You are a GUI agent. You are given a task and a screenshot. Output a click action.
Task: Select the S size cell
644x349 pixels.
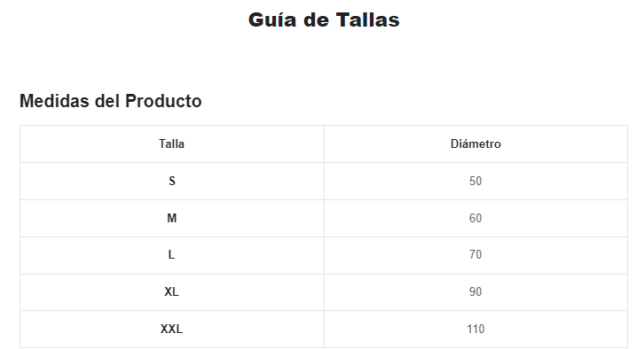pyautogui.click(x=172, y=181)
